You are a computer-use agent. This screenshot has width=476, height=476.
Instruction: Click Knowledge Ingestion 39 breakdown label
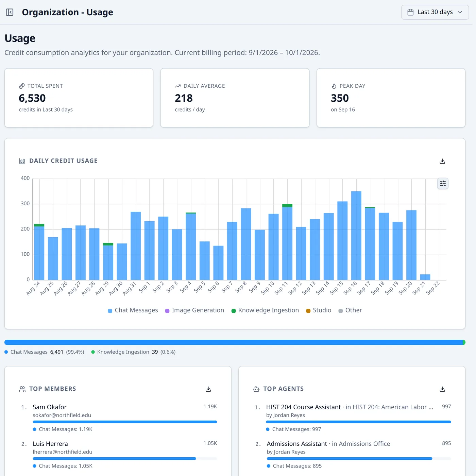tap(133, 352)
